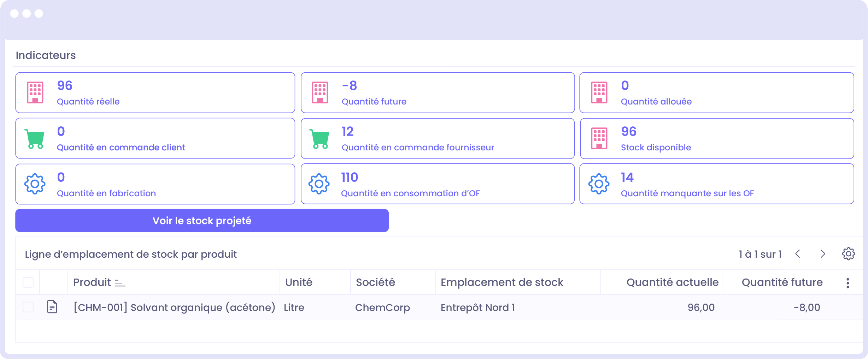Image resolution: width=868 pixels, height=359 pixels.
Task: Select the Entrepôt Nord 1 cell
Action: coord(478,307)
